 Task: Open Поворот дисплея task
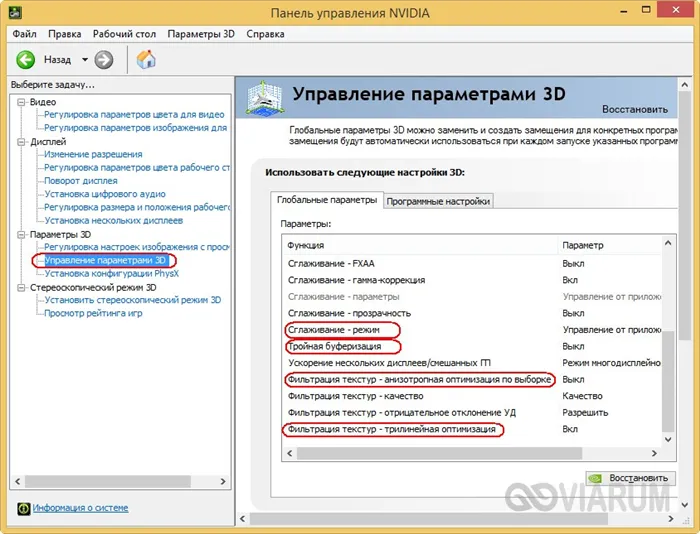pos(81,181)
